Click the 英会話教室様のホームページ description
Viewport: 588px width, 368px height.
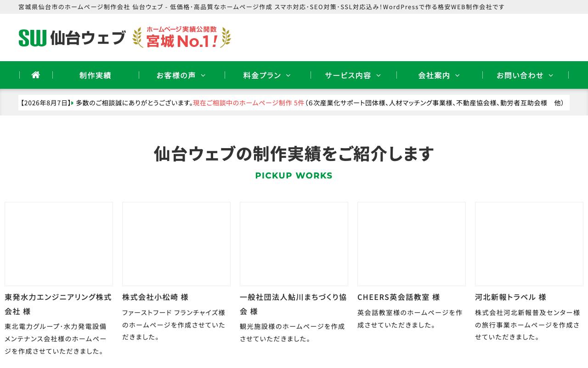(410, 319)
